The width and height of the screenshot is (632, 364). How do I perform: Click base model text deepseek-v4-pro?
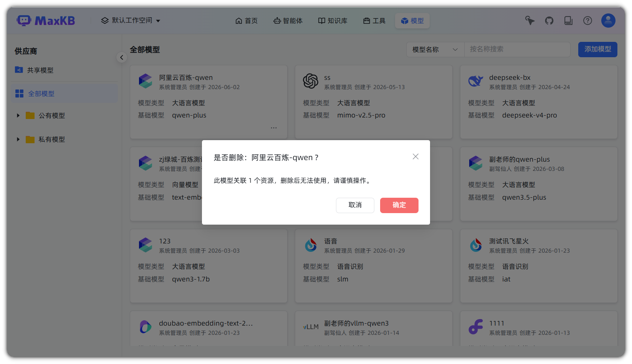(529, 115)
